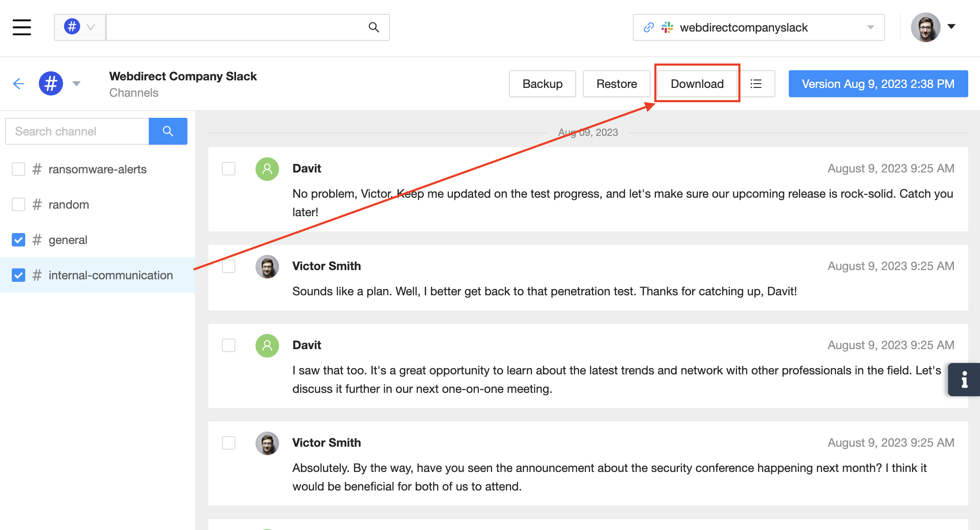The height and width of the screenshot is (530, 980).
Task: Click the blue channel search button
Action: (168, 131)
